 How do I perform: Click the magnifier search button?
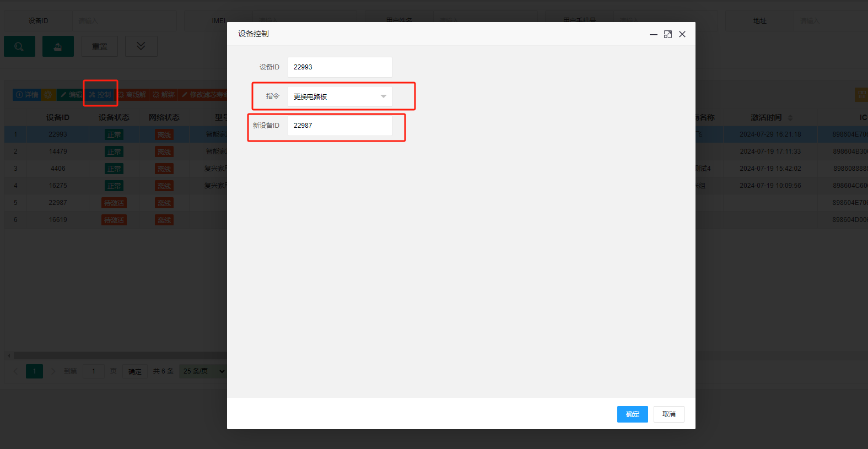coord(19,46)
